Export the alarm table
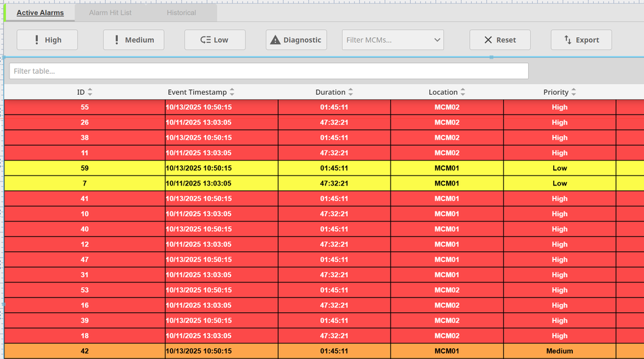 (581, 40)
